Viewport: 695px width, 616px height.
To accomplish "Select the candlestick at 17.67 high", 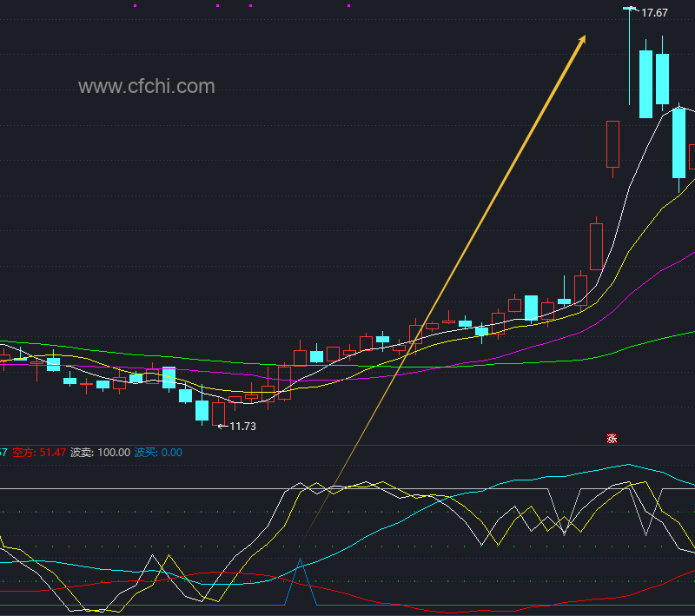I will point(629,56).
